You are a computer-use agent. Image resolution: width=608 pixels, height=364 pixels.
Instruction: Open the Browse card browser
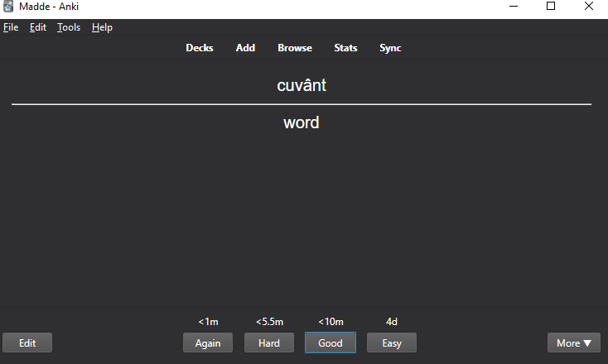pyautogui.click(x=295, y=48)
